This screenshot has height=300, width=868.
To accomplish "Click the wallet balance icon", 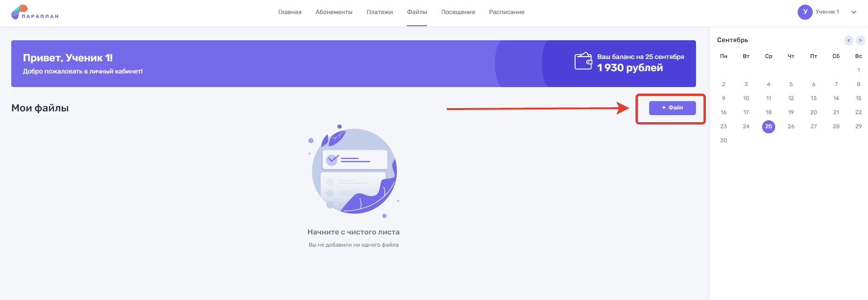I will click(x=584, y=61).
